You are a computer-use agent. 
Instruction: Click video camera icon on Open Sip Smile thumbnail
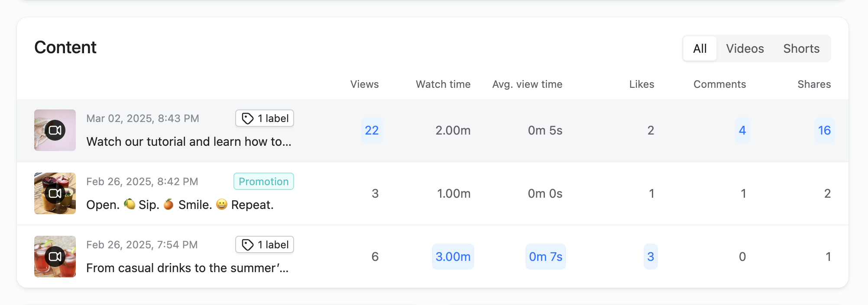(x=55, y=193)
